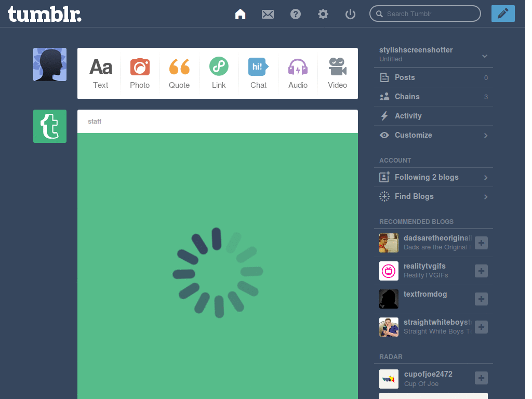The image size is (532, 399).
Task: Click the textfromdog avatar thumbnail
Action: click(x=389, y=299)
